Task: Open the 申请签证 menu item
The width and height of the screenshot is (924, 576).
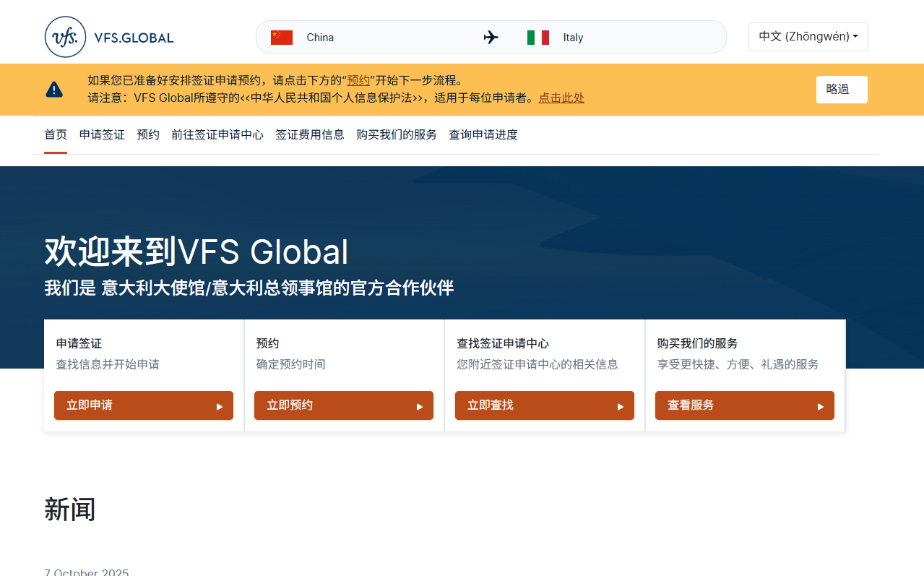Action: coord(102,134)
